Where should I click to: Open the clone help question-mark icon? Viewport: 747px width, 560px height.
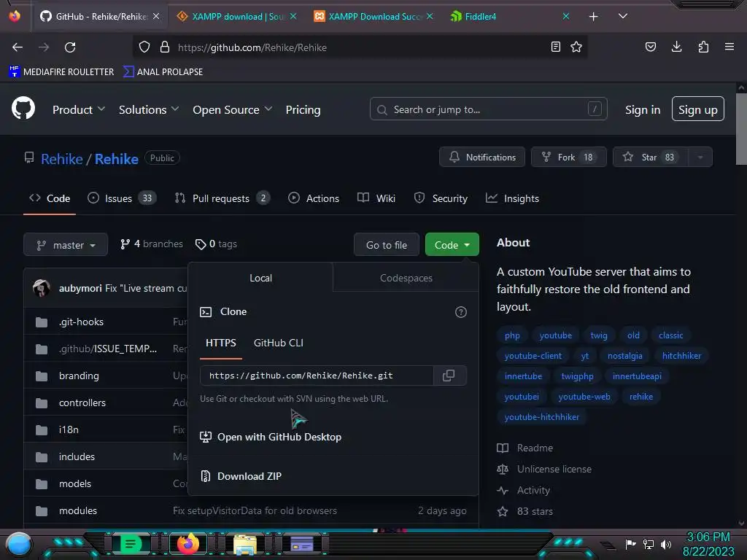pyautogui.click(x=461, y=312)
